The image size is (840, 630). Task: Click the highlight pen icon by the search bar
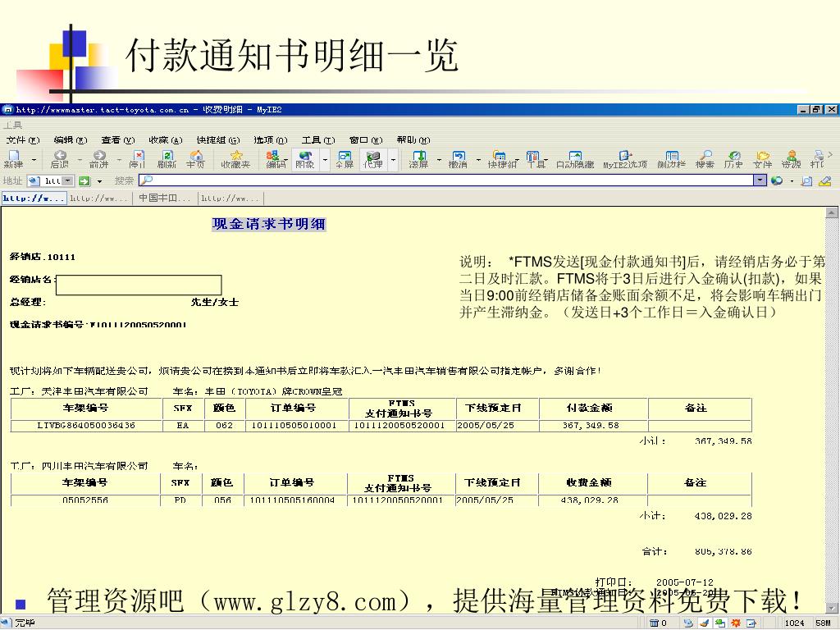(x=824, y=181)
